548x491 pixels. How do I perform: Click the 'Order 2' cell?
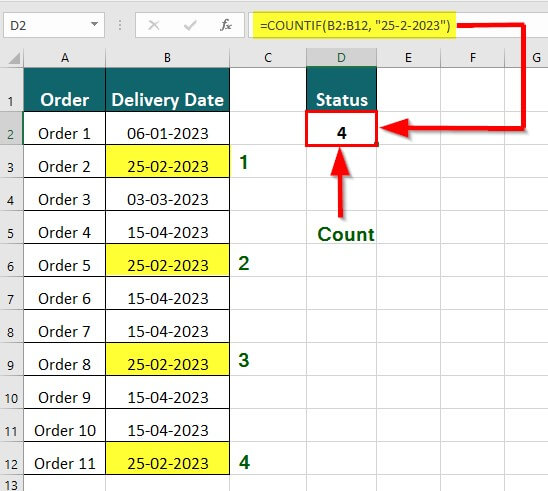pos(64,161)
